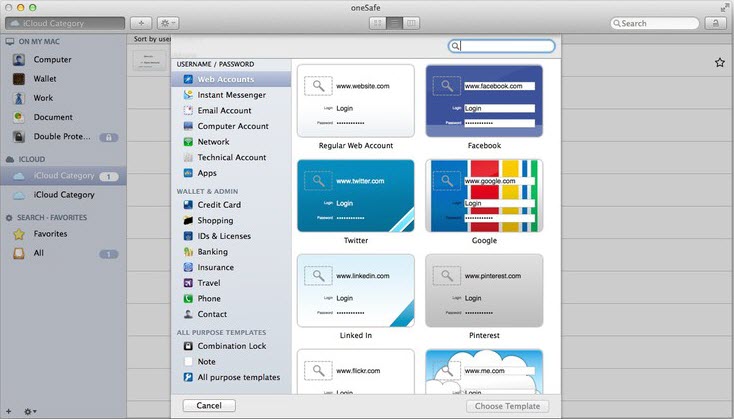Select the Phone category icon
Viewport: 734px width, 419px height.
coord(188,299)
